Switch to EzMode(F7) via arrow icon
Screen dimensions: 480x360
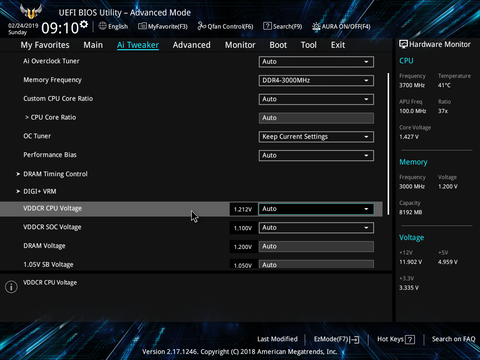coord(355,340)
